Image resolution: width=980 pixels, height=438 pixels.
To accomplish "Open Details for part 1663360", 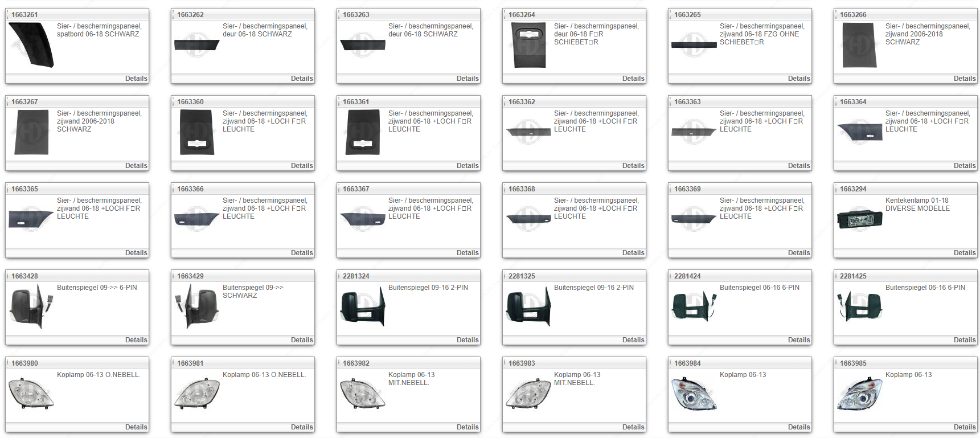I will coord(302,166).
